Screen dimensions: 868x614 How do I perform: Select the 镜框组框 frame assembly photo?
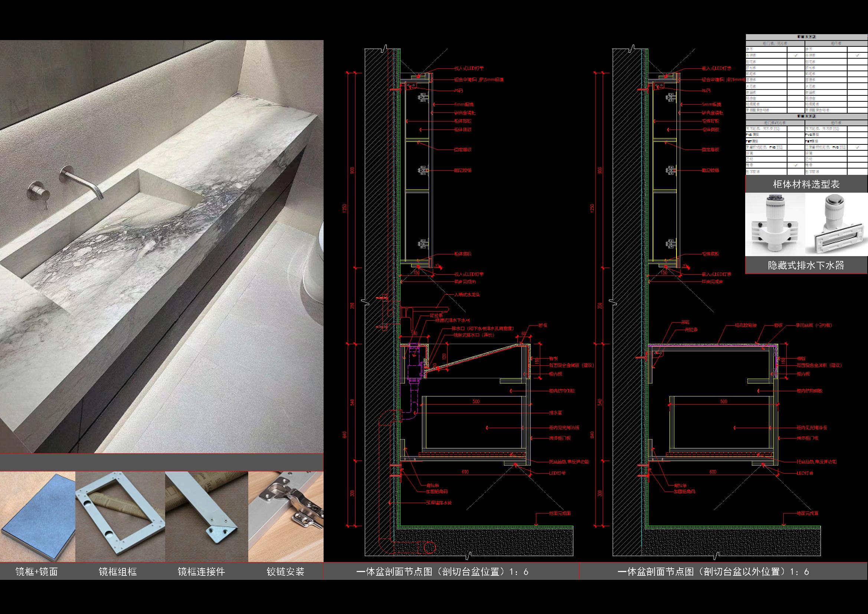click(120, 516)
